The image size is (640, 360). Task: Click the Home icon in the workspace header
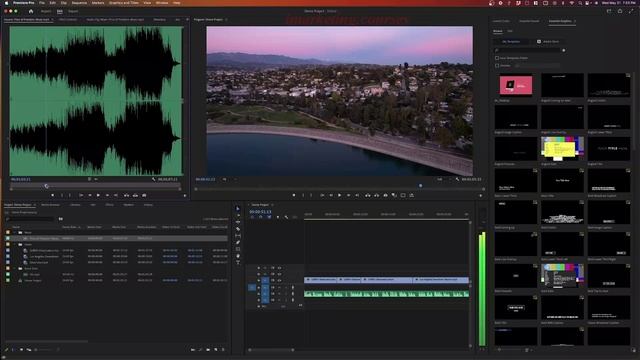tap(31, 11)
